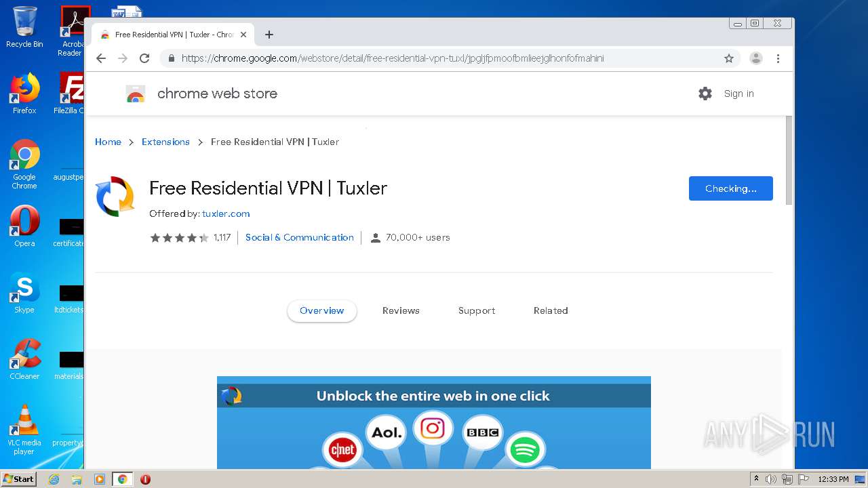Visit tuxler.com publisher link
This screenshot has height=488, width=868.
226,213
